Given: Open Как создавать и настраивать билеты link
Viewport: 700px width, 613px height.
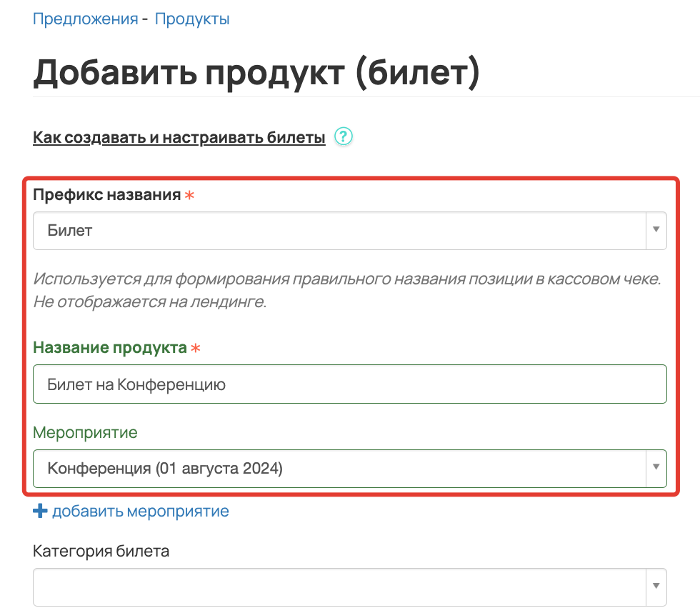Looking at the screenshot, I should pyautogui.click(x=179, y=137).
